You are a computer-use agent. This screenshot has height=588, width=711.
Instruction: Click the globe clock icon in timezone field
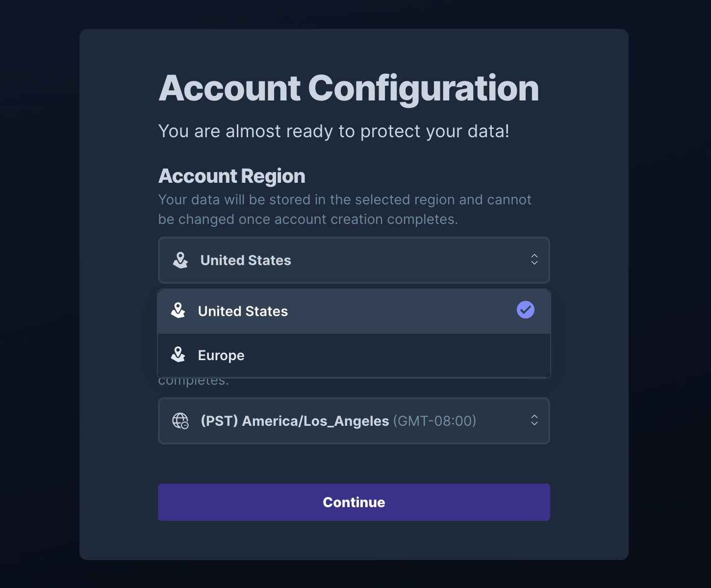[x=180, y=421]
